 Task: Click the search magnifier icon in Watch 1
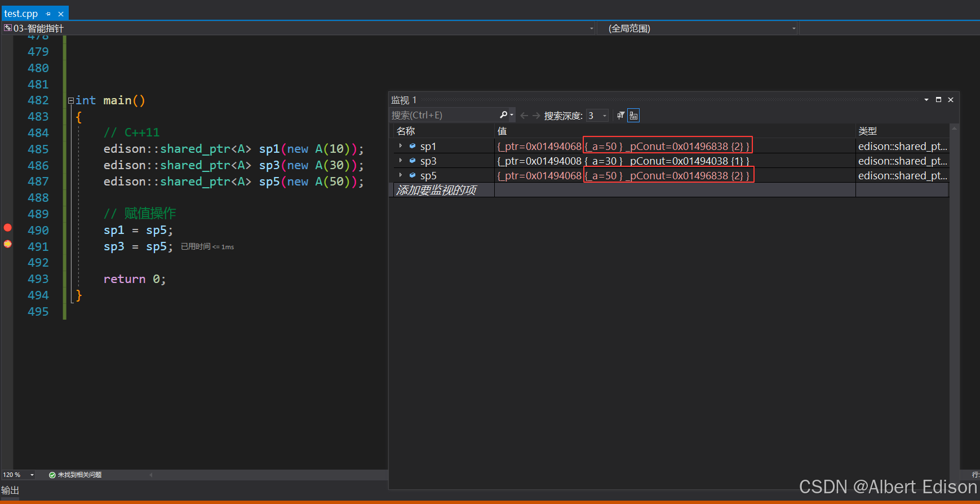point(503,115)
